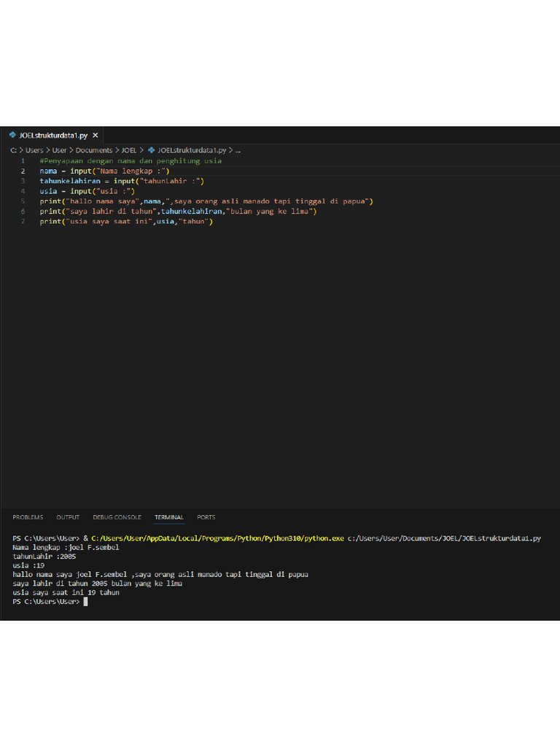This screenshot has height=747, width=560.
Task: Expand the 'C:' breadcrumb segment
Action: [x=13, y=150]
